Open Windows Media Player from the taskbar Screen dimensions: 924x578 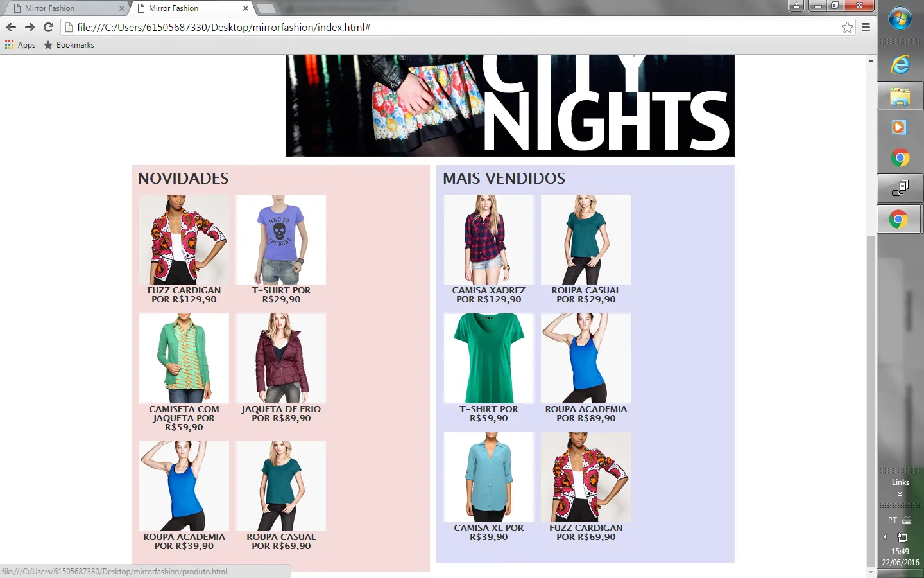(x=900, y=127)
